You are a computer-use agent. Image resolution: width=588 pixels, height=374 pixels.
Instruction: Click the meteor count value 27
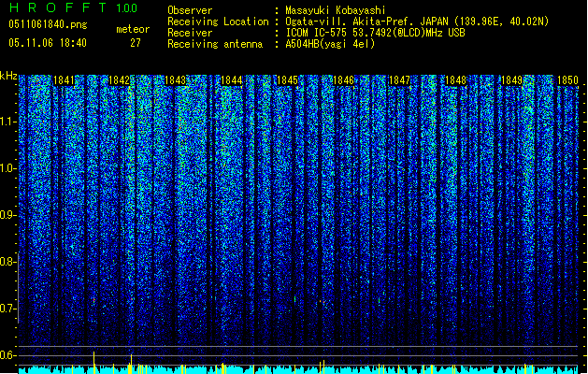click(x=136, y=43)
